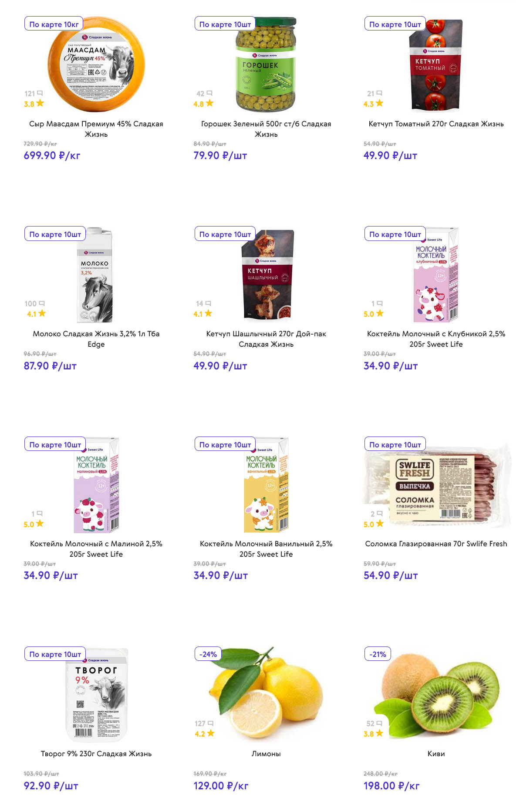The image size is (523, 812).
Task: Open the Сыр Маасдам Премиум 45% product link
Action: point(96,129)
